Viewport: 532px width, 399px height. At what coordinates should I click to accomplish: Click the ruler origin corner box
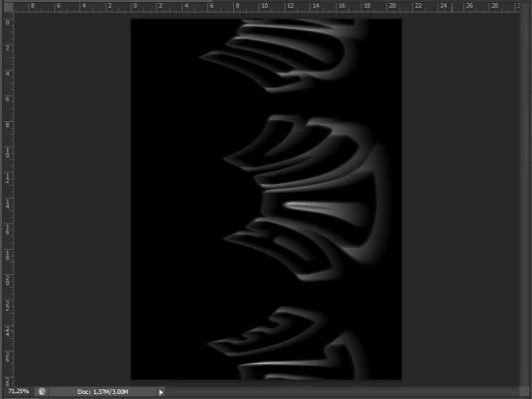tap(8, 7)
